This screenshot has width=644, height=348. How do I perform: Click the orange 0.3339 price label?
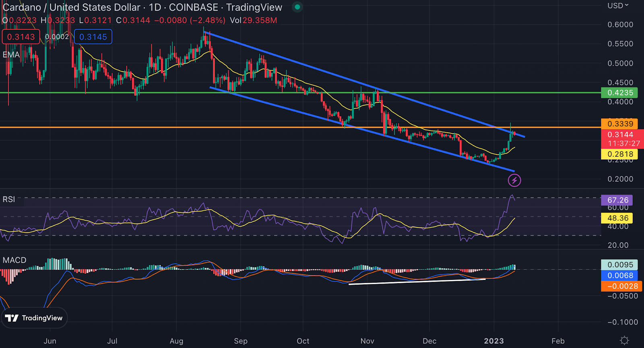620,124
